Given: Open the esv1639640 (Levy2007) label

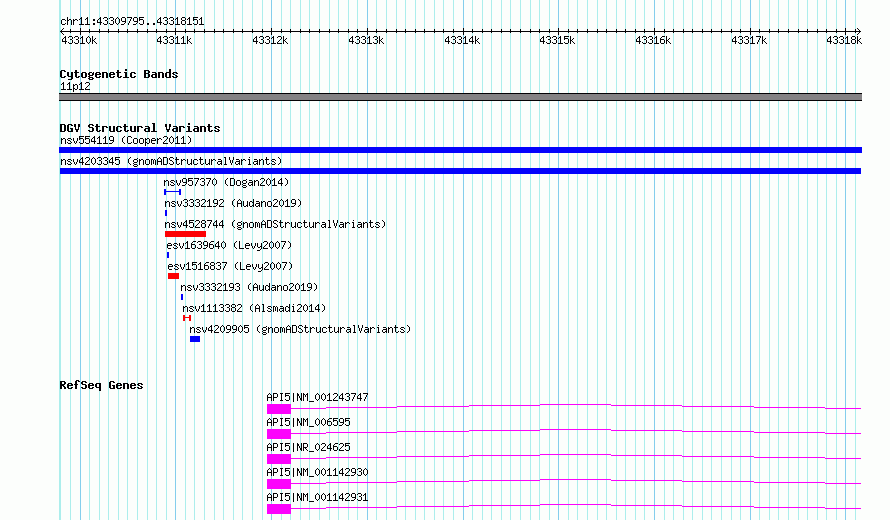Looking at the screenshot, I should pos(229,245).
